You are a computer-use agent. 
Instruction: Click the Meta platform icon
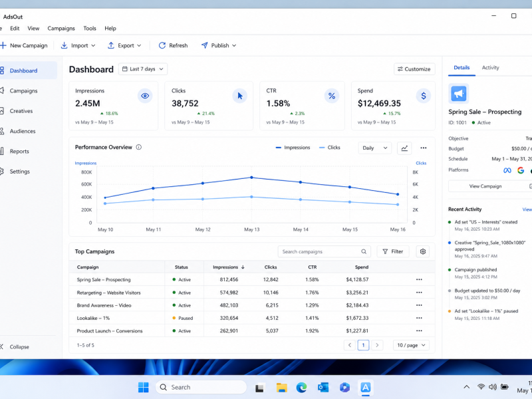[x=507, y=170]
